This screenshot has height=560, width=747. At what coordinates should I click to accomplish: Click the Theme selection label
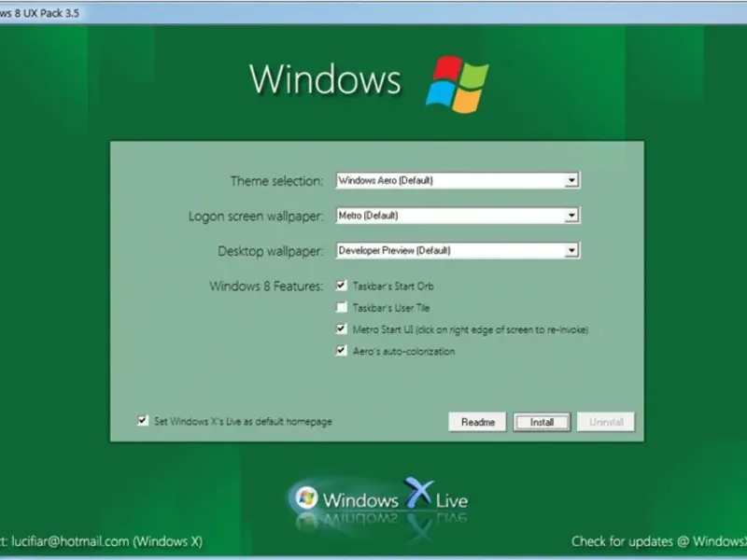click(276, 181)
